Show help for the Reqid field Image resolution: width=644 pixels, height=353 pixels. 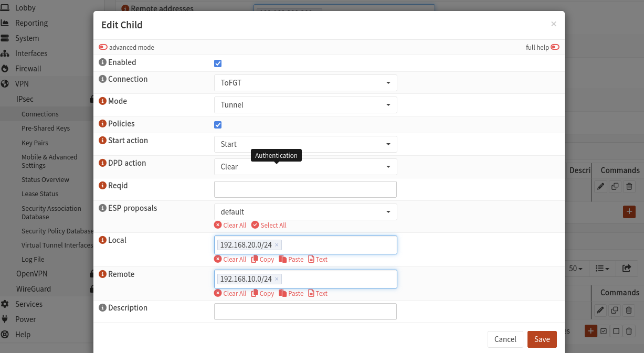(103, 186)
